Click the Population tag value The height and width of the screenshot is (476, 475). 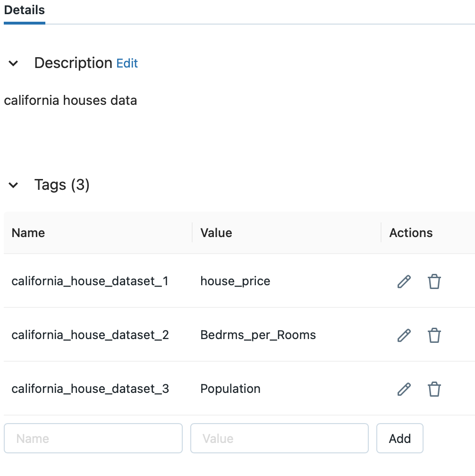[x=230, y=389]
